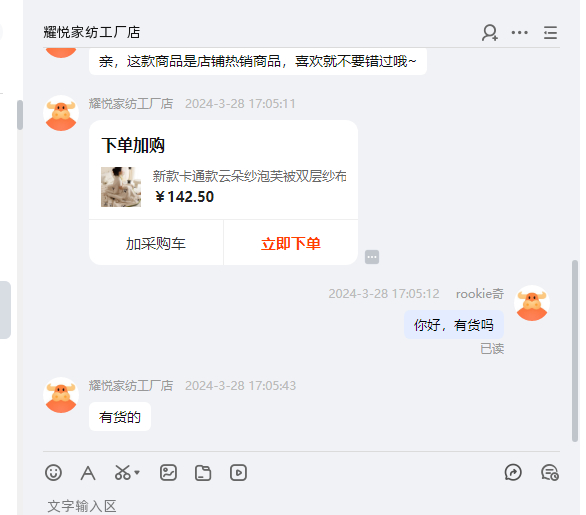This screenshot has width=586, height=515.
Task: Open the product thumbnail image
Action: click(x=121, y=187)
